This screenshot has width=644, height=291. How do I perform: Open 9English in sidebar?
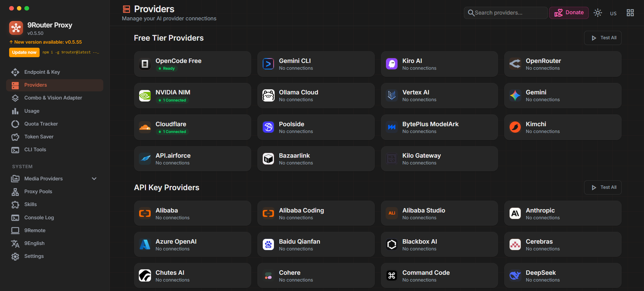coord(55,243)
